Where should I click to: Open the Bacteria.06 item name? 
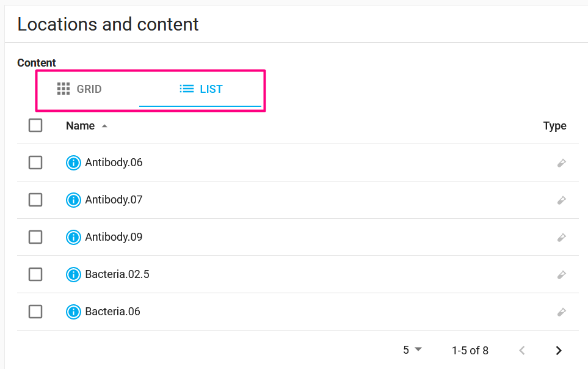112,312
